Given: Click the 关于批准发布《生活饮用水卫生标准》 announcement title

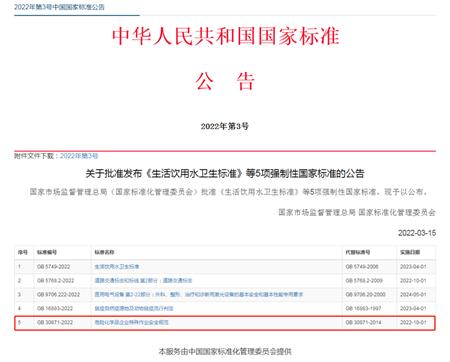Looking at the screenshot, I should [225, 174].
